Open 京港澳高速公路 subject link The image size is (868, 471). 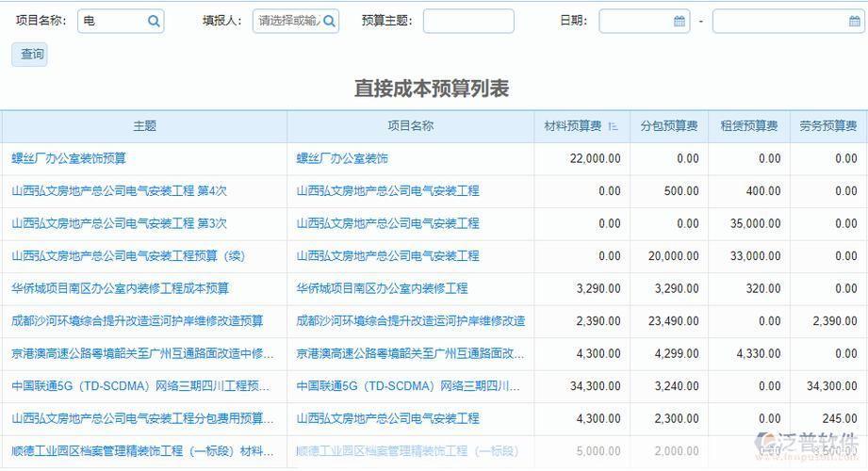142,353
